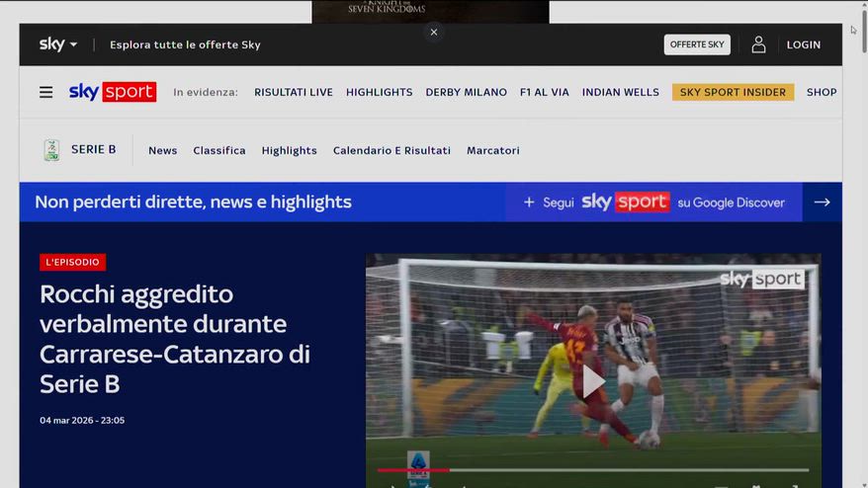
Task: Select the Marcatori tab
Action: click(492, 150)
